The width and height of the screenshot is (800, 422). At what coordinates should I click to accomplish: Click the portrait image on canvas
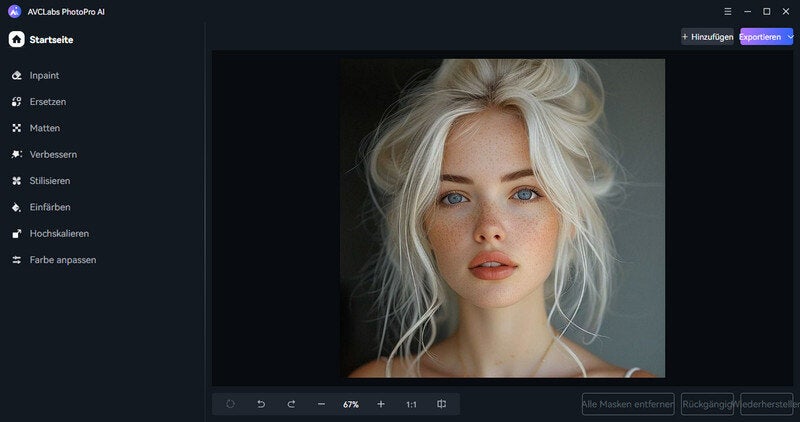click(x=503, y=218)
